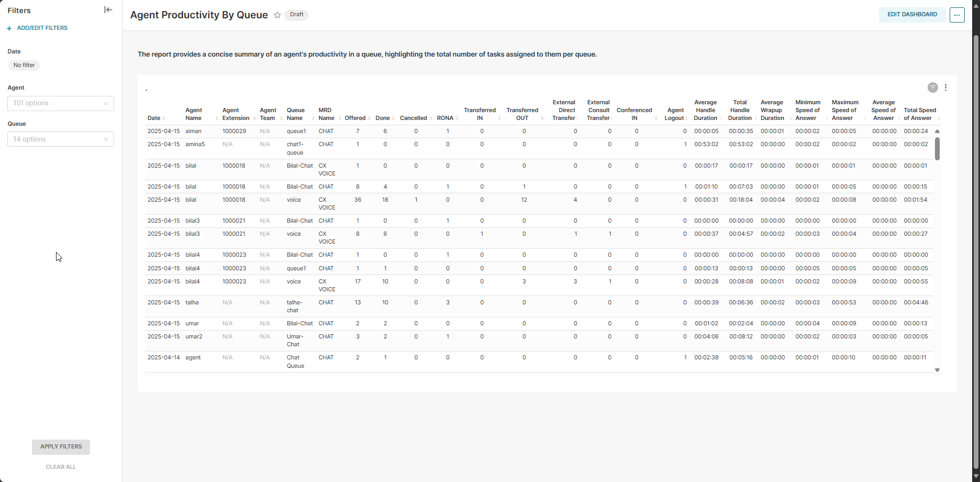Click the chart applied filters icon
Image resolution: width=980 pixels, height=482 pixels.
coord(932,87)
